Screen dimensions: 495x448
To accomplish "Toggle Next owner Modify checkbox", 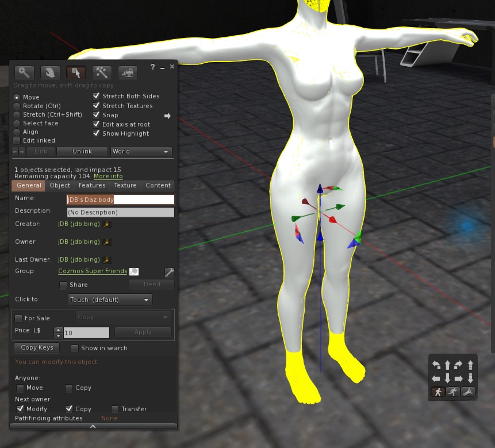I will click(x=20, y=409).
